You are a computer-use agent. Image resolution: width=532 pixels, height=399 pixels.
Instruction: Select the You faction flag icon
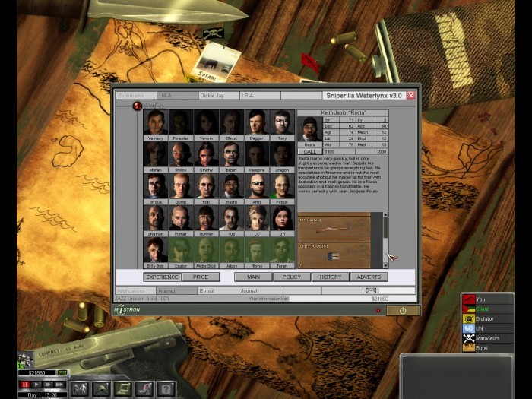point(469,299)
